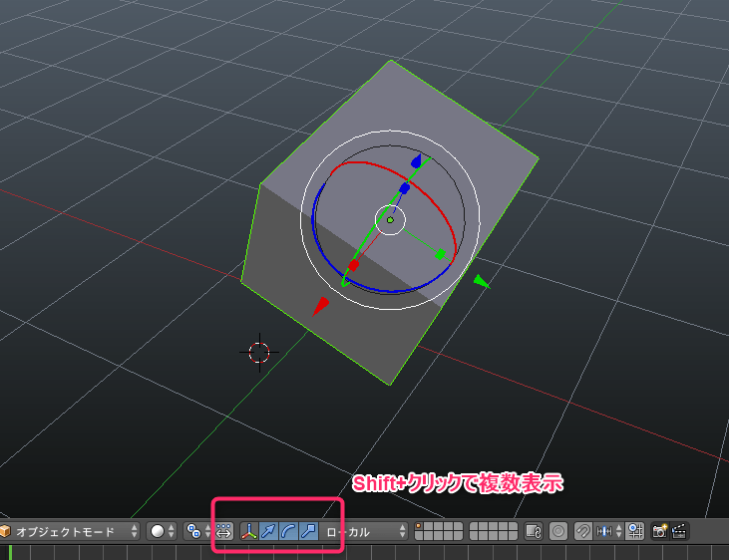The width and height of the screenshot is (729, 560).
Task: Open the snap element type selector
Action: [x=606, y=532]
